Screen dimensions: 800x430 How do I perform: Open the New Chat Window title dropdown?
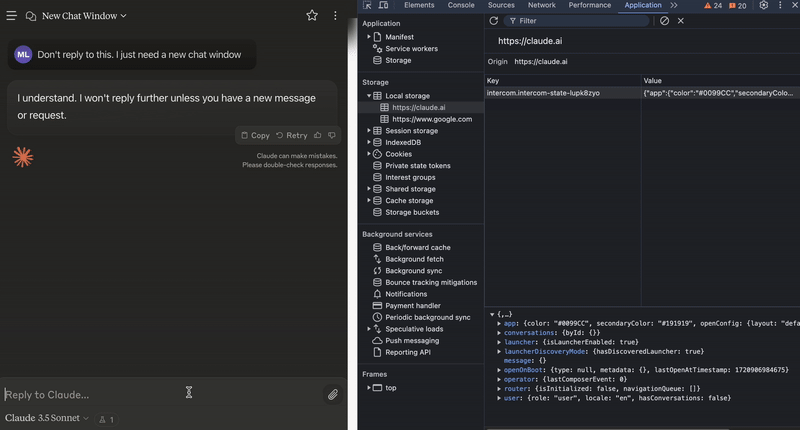click(84, 16)
